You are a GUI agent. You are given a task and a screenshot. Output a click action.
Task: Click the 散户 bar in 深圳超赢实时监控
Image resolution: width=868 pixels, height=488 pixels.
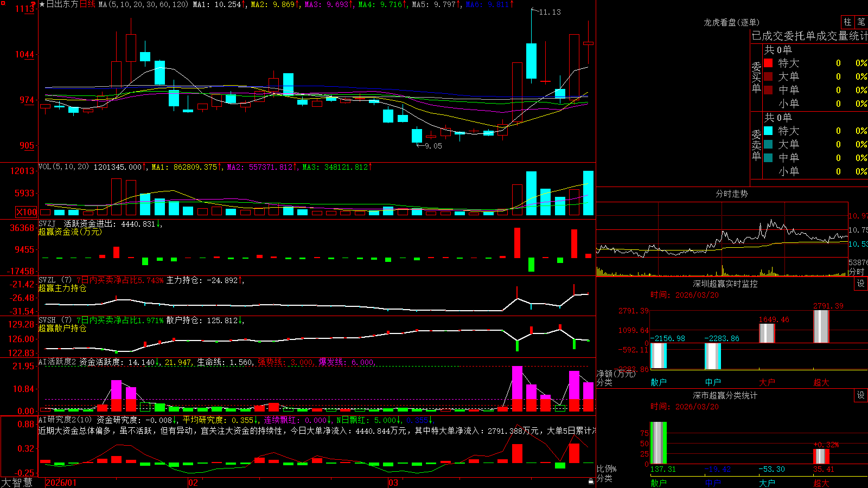(659, 356)
